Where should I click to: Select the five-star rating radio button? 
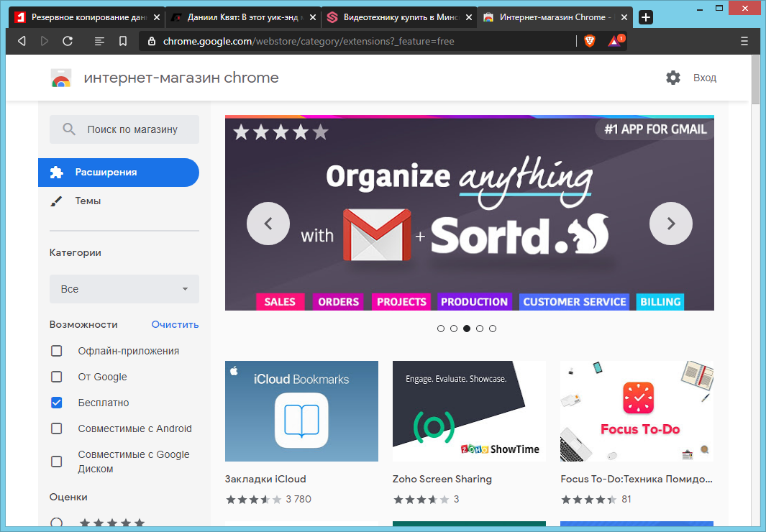click(x=57, y=523)
